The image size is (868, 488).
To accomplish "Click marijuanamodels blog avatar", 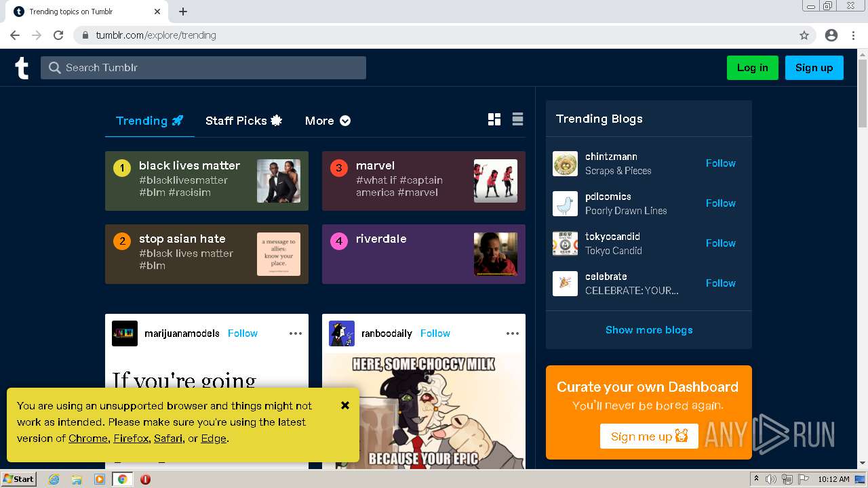I will (x=125, y=333).
